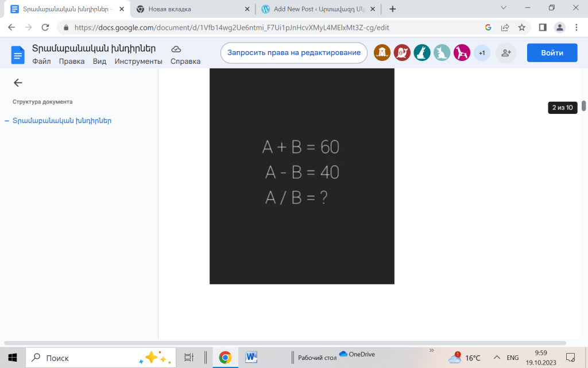Image resolution: width=588 pixels, height=368 pixels.
Task: Open the Файл menu
Action: click(x=42, y=62)
